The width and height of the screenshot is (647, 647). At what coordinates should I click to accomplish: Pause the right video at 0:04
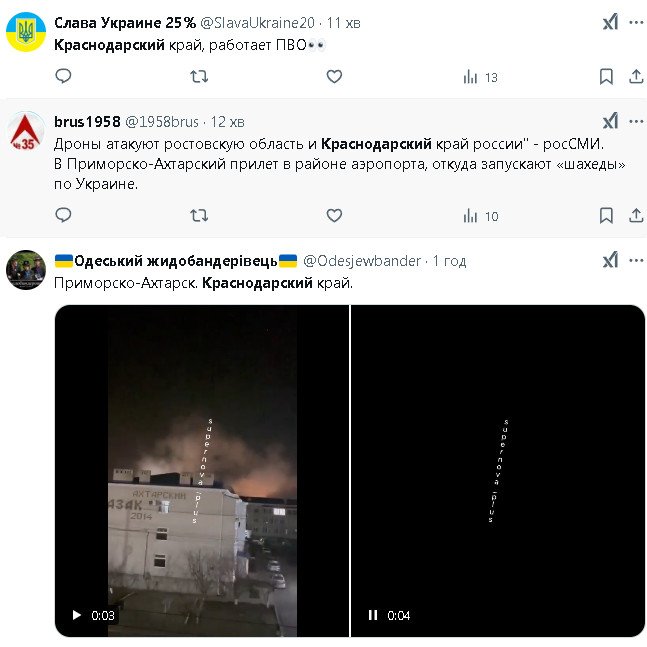pyautogui.click(x=373, y=615)
